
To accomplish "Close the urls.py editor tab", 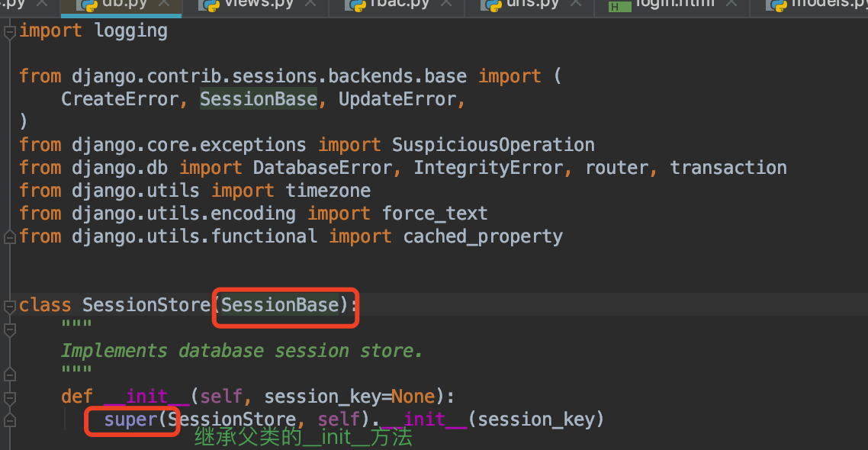I will 574,4.
